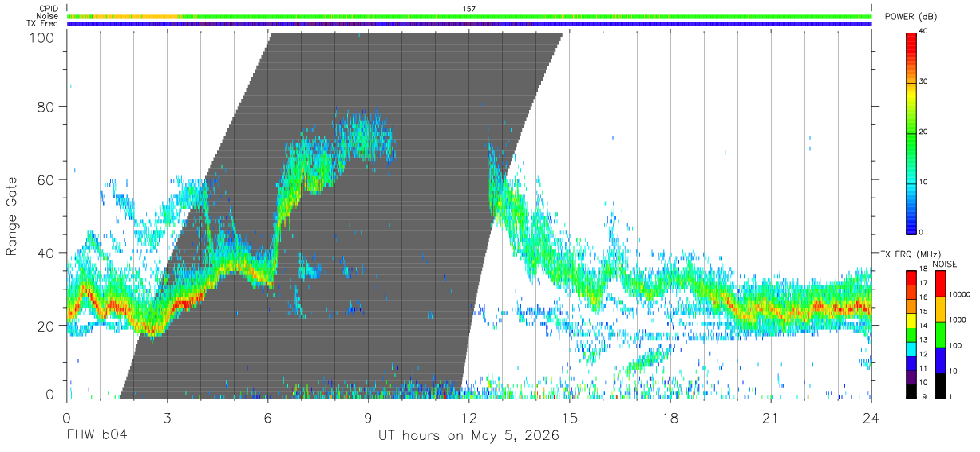
Task: Pick the blue swatch in the NOISE legend
Action: coord(942,360)
